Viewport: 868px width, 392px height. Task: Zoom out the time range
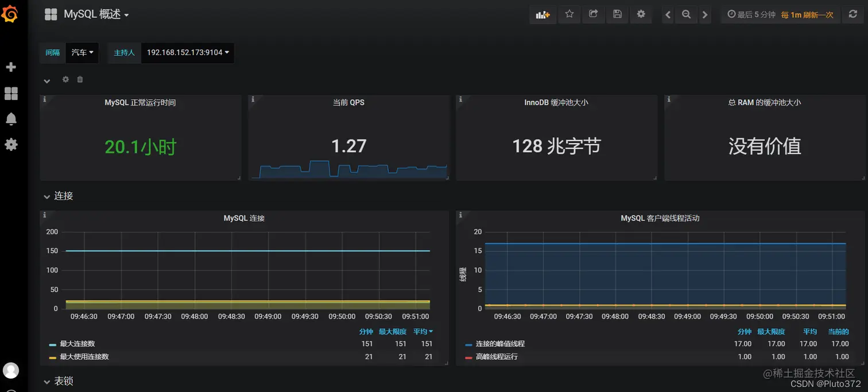[686, 15]
